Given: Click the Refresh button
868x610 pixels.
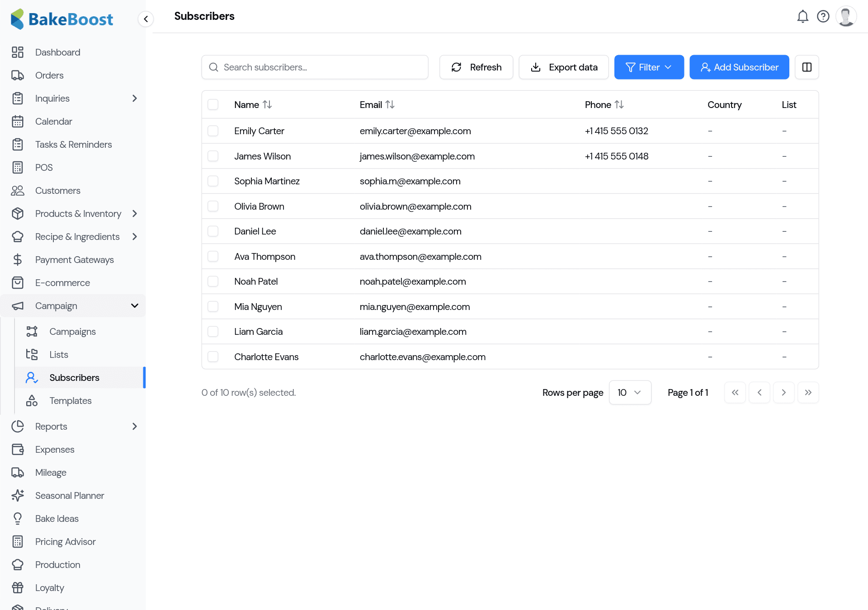Looking at the screenshot, I should pyautogui.click(x=476, y=67).
